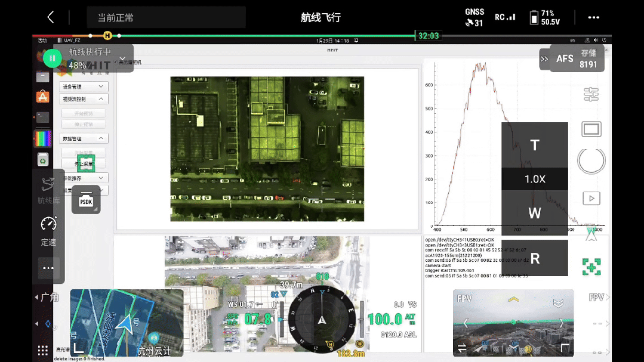Viewport: 644px width, 362px height.
Task: Set zoom level at 1.0X indicator
Action: pyautogui.click(x=534, y=178)
